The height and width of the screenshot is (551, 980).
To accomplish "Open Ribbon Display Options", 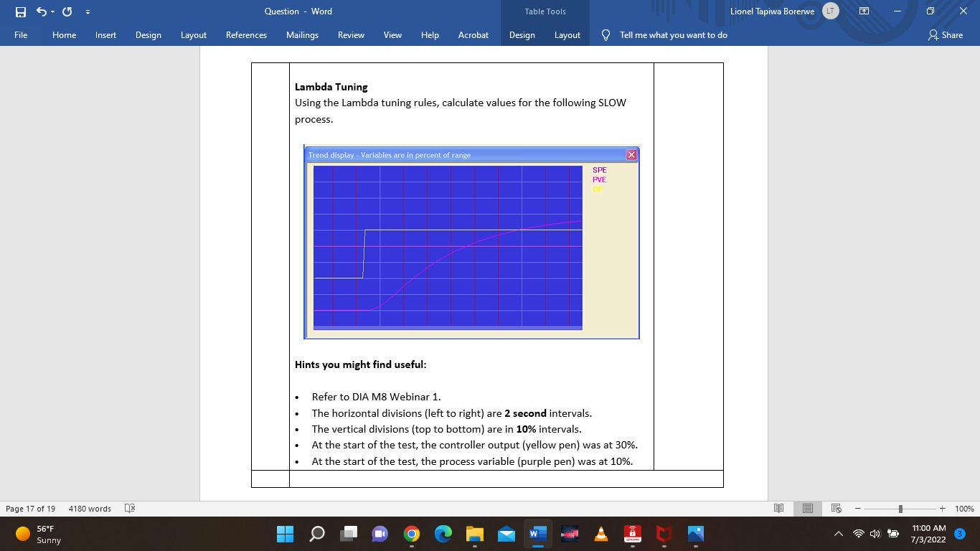I will pyautogui.click(x=864, y=11).
